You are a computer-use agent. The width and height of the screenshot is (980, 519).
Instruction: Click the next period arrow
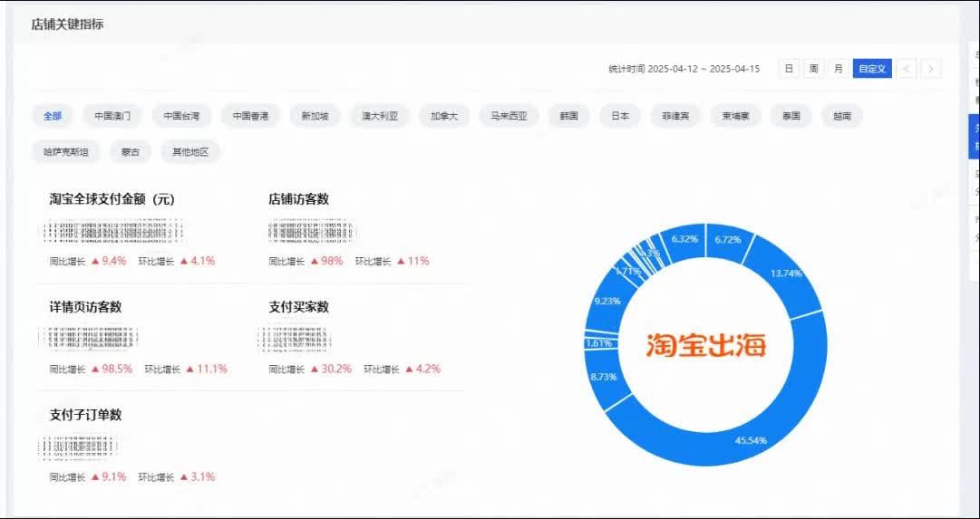pos(930,69)
